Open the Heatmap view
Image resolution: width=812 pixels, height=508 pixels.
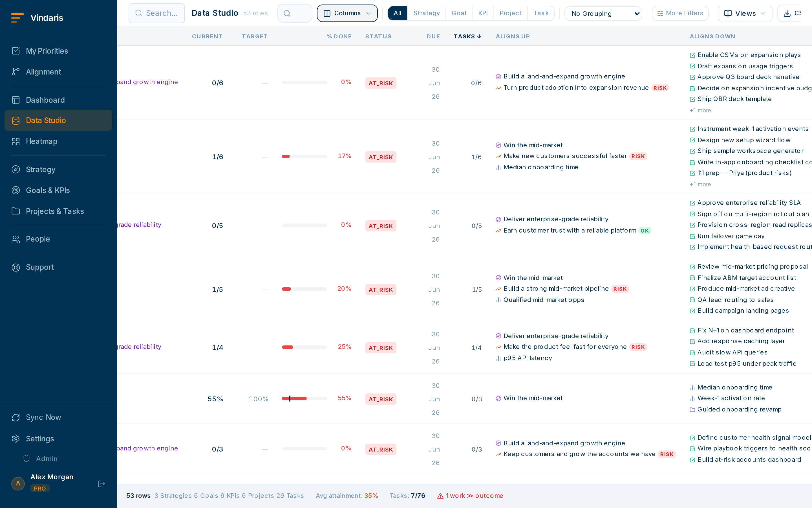(58, 141)
